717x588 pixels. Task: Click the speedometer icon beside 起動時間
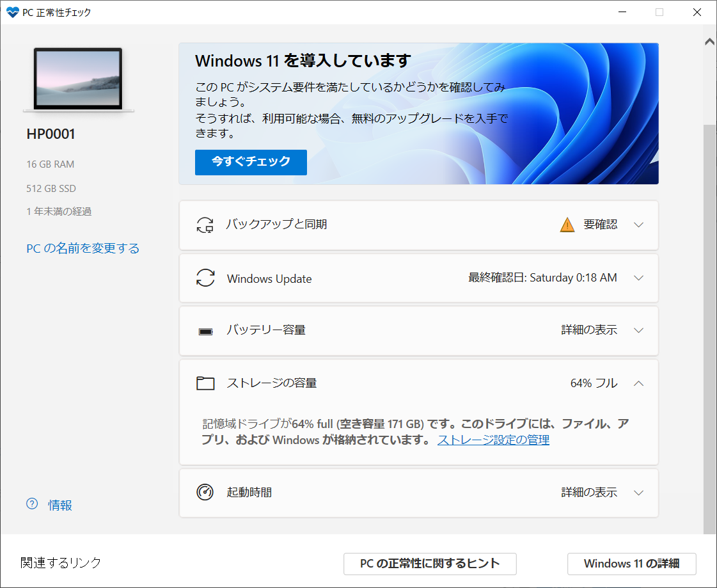(205, 493)
